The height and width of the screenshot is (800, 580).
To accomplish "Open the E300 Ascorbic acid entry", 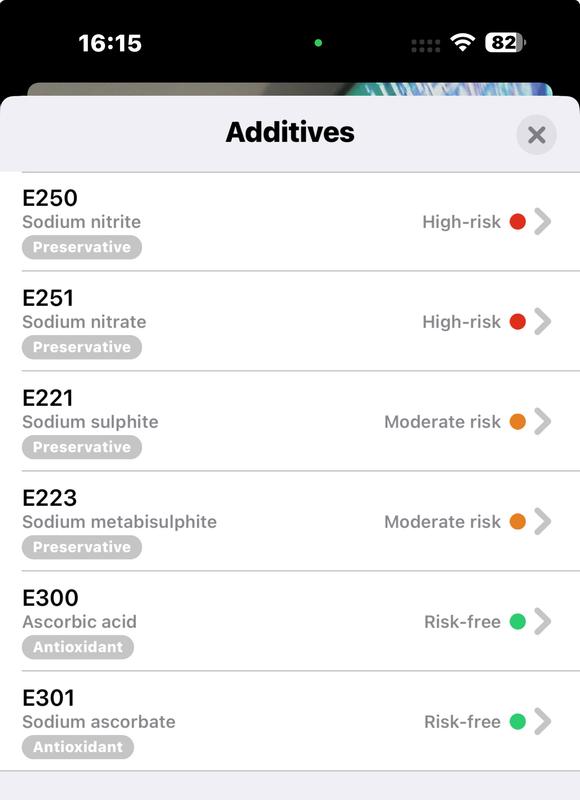I will pyautogui.click(x=290, y=621).
